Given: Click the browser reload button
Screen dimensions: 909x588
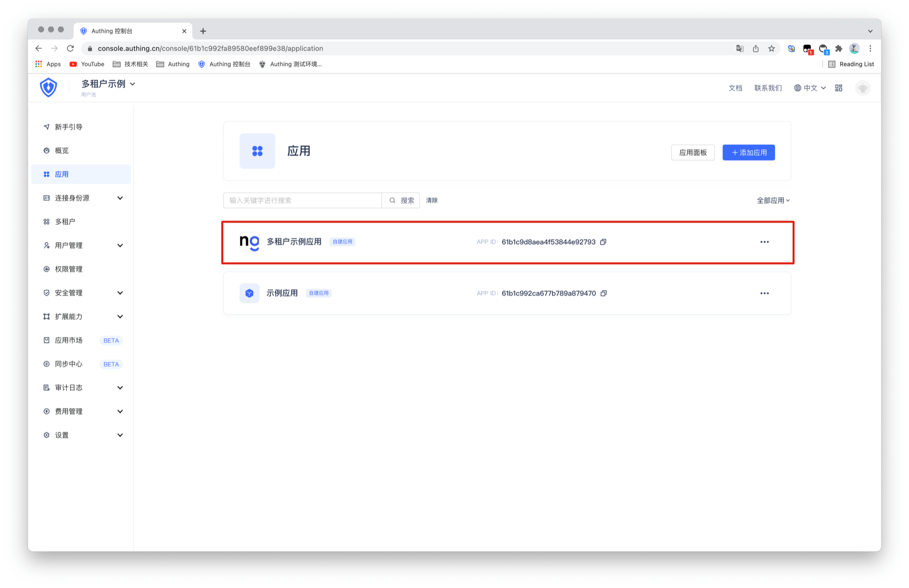Looking at the screenshot, I should 71,48.
